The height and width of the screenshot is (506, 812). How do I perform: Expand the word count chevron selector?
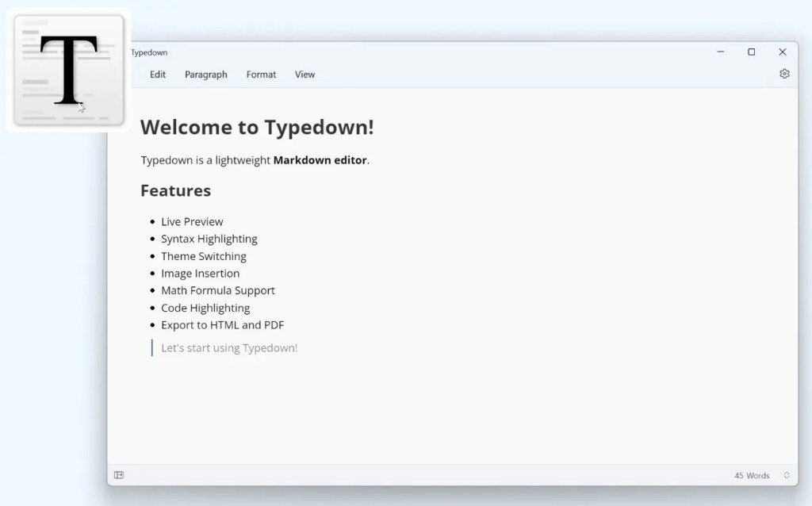click(x=787, y=475)
